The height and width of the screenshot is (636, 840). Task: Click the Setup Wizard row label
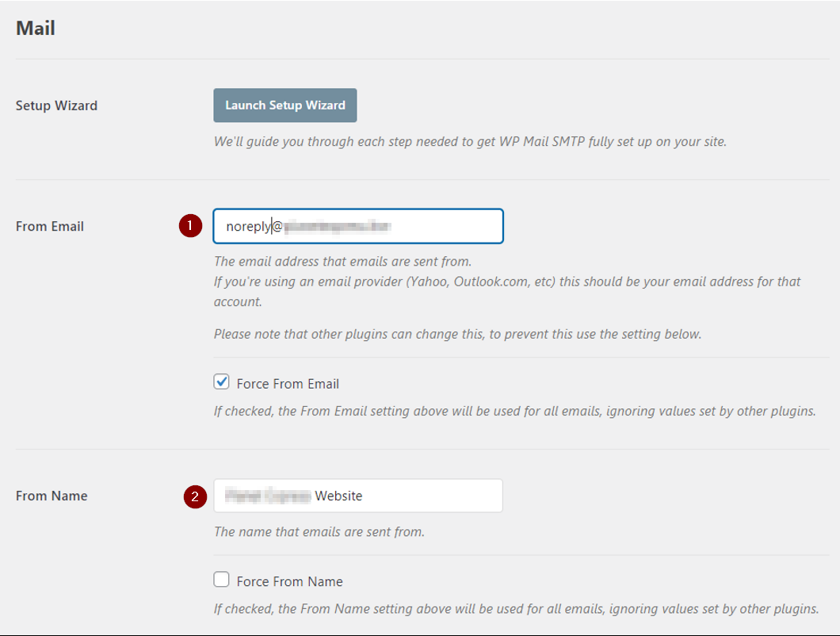[x=56, y=105]
